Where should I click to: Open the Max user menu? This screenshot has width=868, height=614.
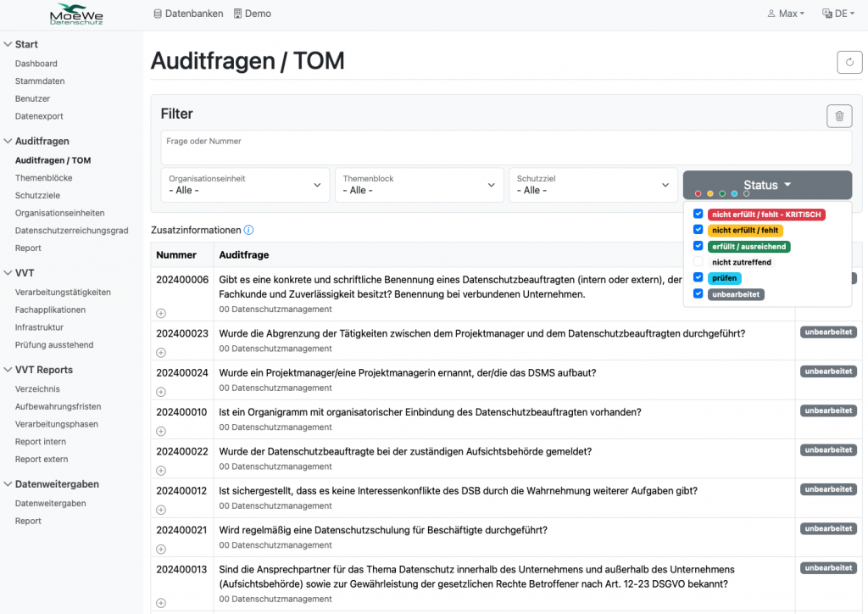(785, 14)
